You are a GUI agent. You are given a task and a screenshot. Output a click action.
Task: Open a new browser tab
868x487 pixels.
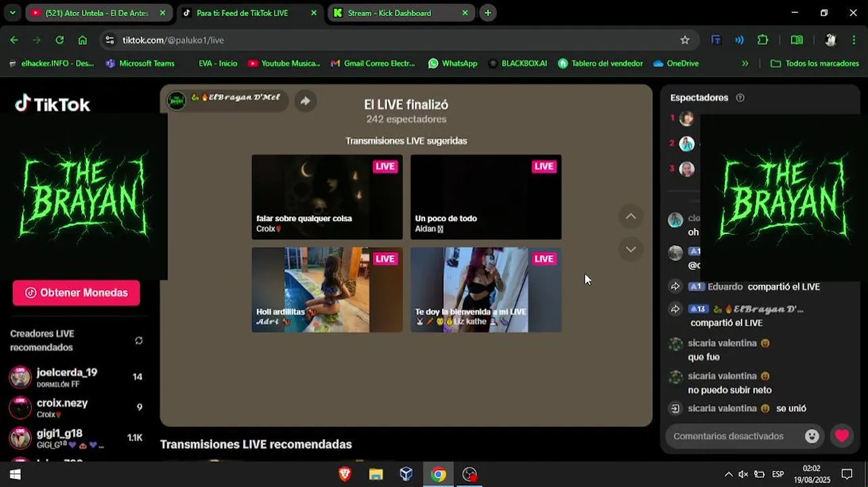click(487, 13)
